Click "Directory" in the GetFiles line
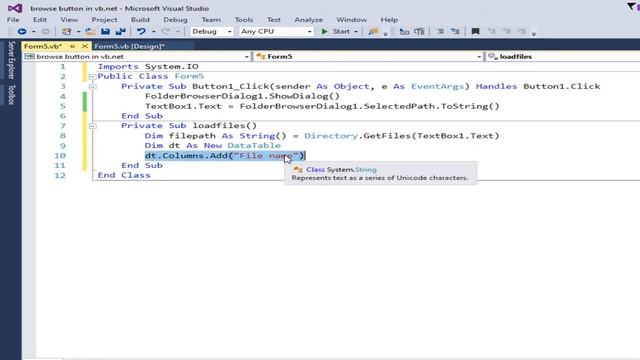This screenshot has width=640, height=360. [331, 136]
